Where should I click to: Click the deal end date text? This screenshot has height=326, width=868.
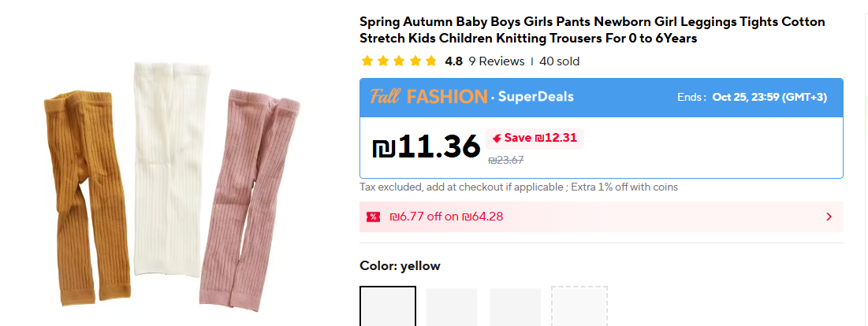tap(769, 97)
